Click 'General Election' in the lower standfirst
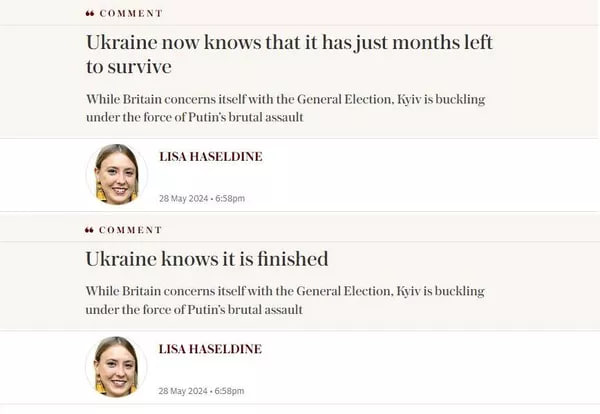Screen dimensions: 600x414 (x=345, y=291)
